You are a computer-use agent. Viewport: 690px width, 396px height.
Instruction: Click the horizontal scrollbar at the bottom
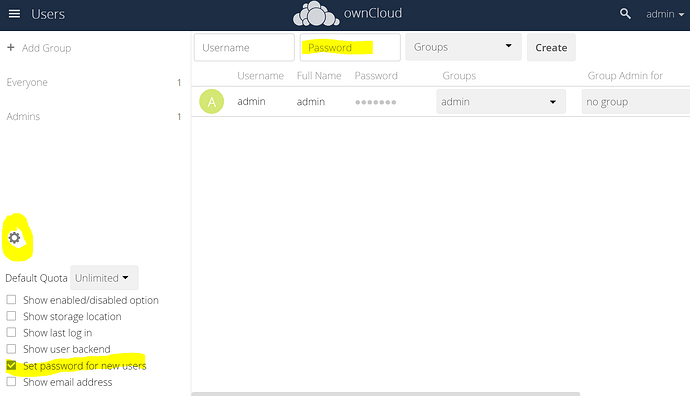(385, 394)
